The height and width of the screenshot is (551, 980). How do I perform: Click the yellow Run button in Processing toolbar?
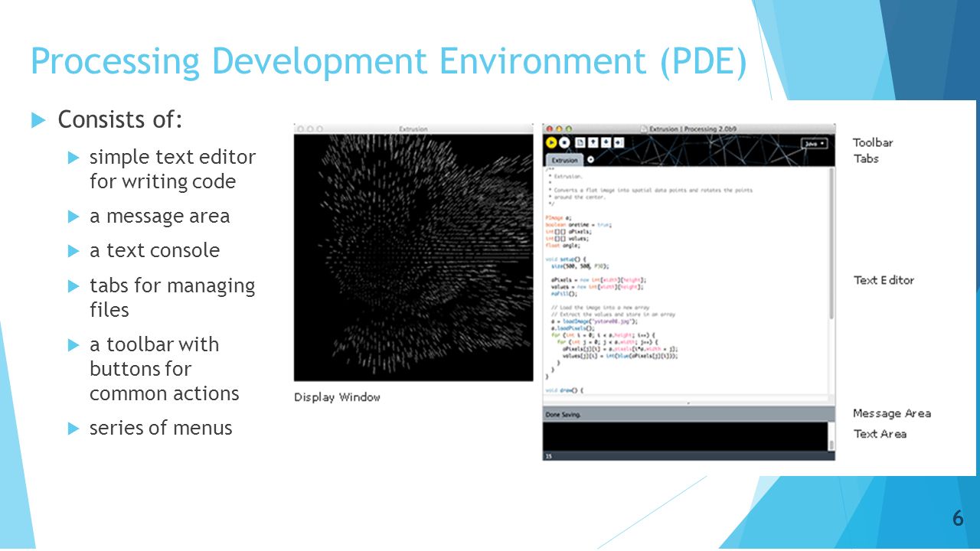click(x=551, y=142)
